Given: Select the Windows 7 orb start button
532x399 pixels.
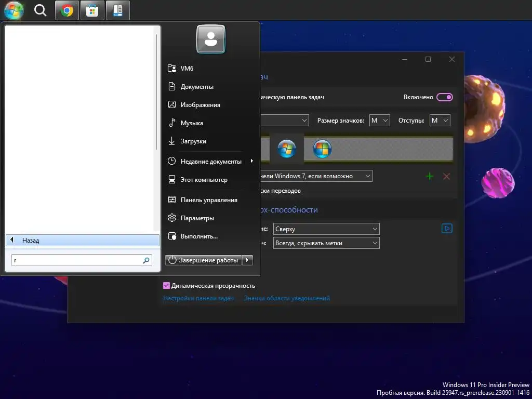Looking at the screenshot, I should click(x=287, y=149).
